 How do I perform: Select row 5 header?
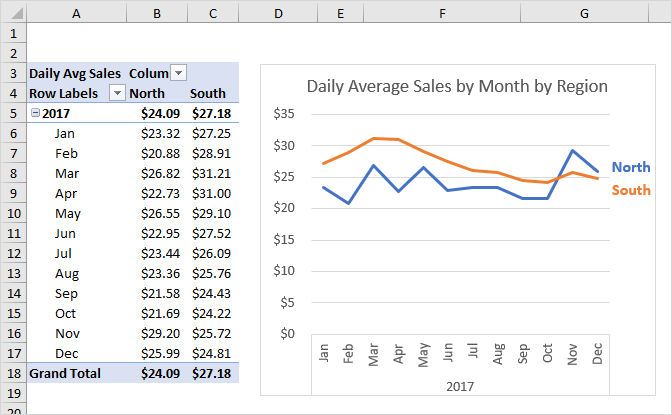[x=13, y=113]
